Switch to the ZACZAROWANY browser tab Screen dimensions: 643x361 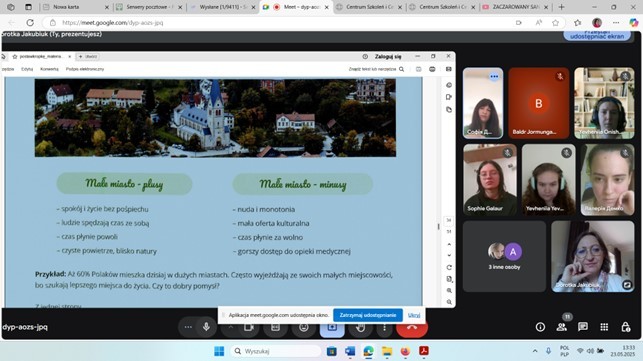tap(516, 7)
